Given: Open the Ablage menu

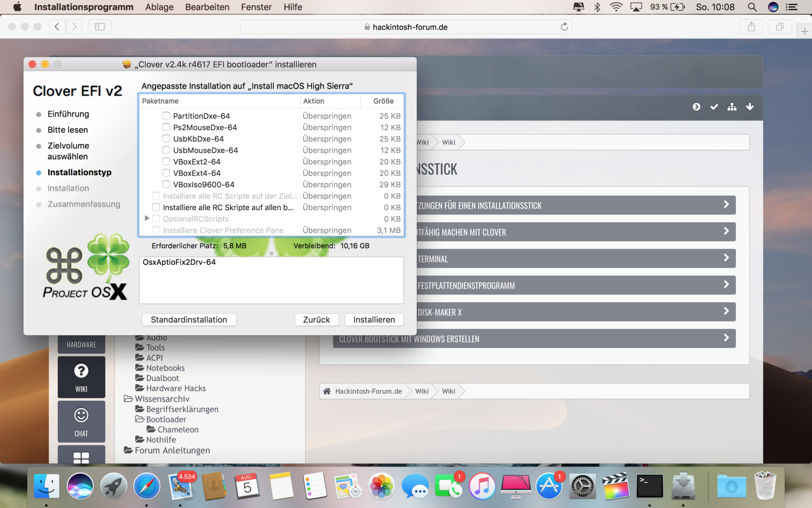Looking at the screenshot, I should (x=159, y=7).
